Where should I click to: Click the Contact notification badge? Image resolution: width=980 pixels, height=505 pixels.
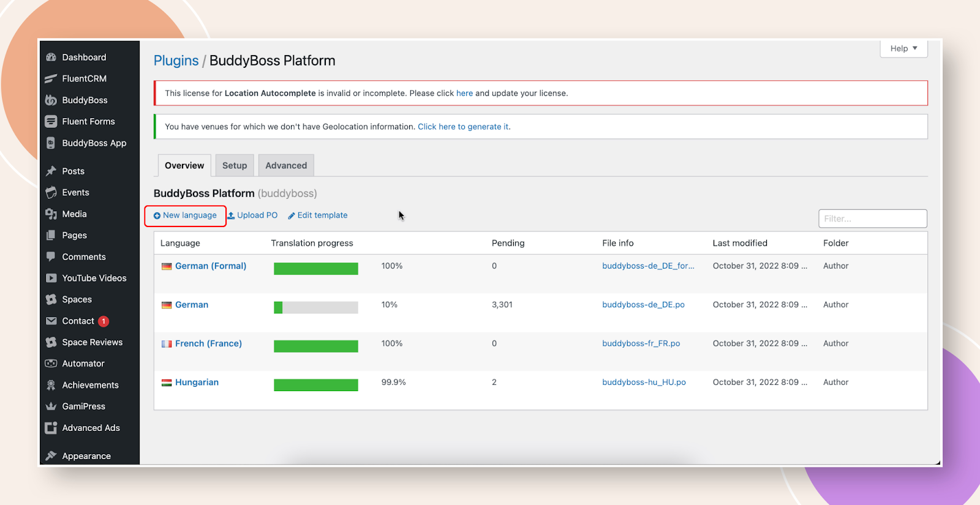coord(104,321)
